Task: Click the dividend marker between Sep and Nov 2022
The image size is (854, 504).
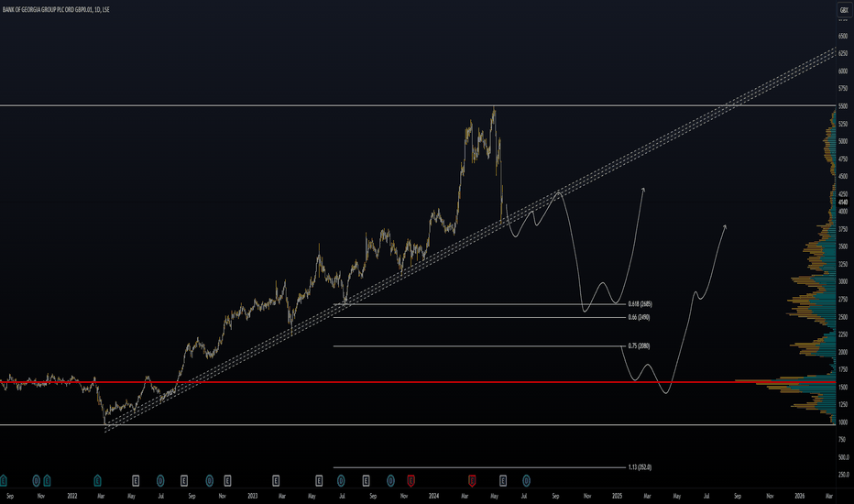Action: [x=209, y=480]
